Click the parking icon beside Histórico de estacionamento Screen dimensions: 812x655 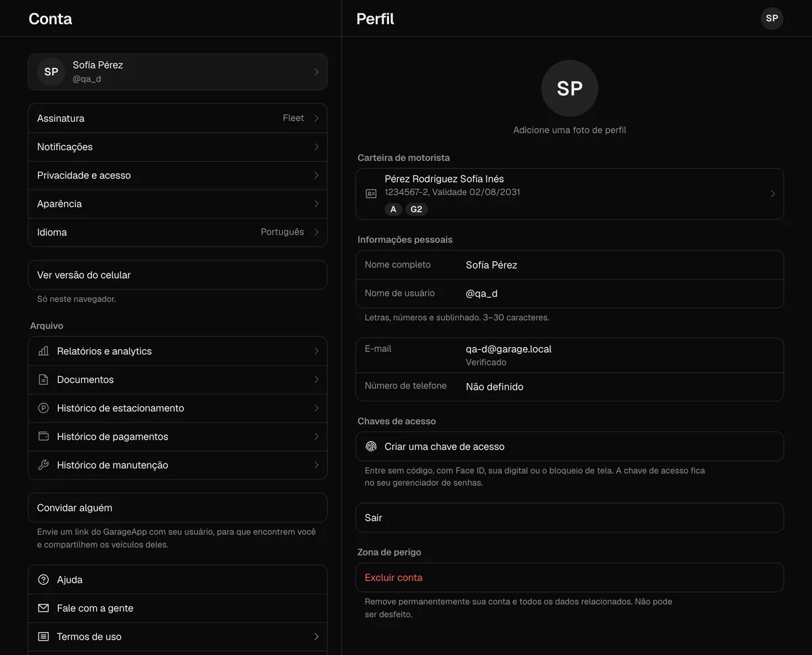point(43,408)
